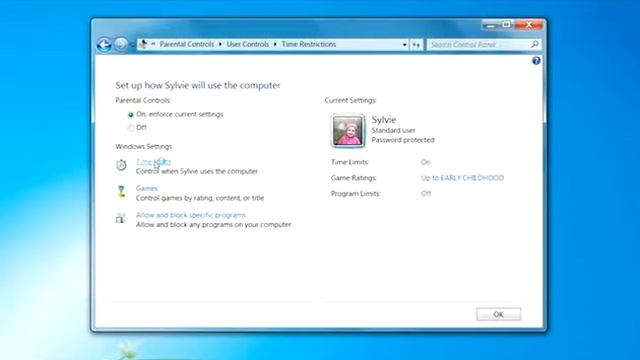640x360 pixels.
Task: Click the Time limits clock icon
Action: coord(121,164)
